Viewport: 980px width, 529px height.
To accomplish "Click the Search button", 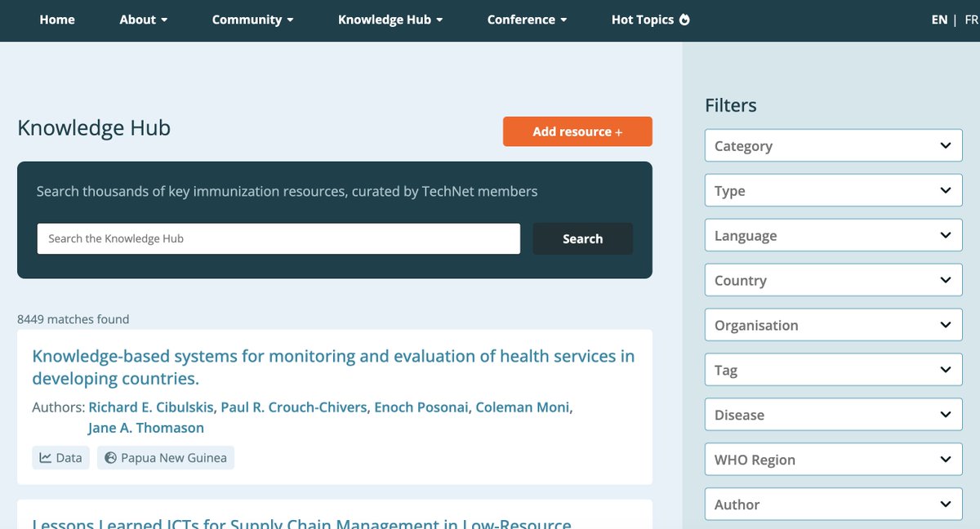I will pyautogui.click(x=582, y=238).
